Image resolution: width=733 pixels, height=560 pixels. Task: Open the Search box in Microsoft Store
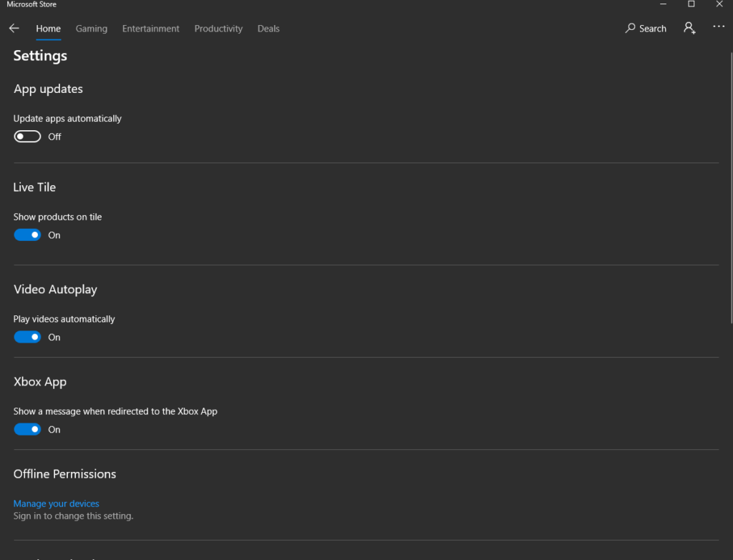tap(646, 29)
